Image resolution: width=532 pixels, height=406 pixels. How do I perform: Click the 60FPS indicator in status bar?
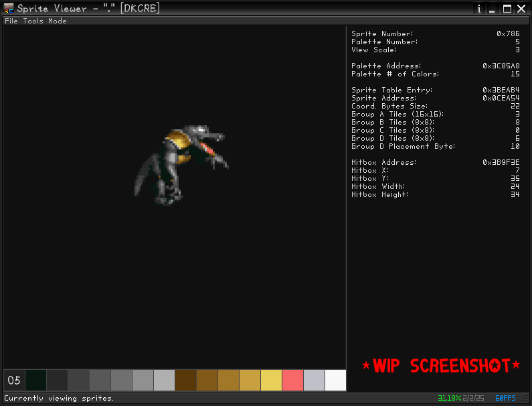[505, 398]
